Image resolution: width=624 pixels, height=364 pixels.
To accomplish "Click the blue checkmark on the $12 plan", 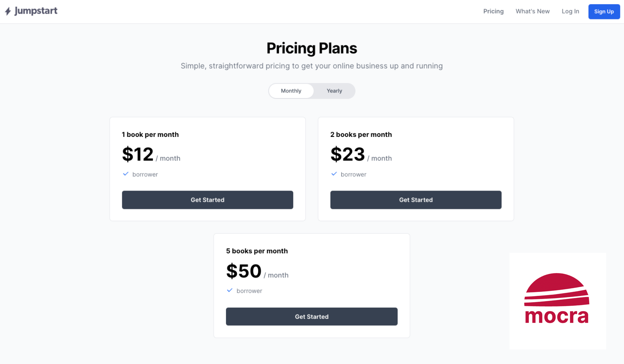I will coord(126,174).
